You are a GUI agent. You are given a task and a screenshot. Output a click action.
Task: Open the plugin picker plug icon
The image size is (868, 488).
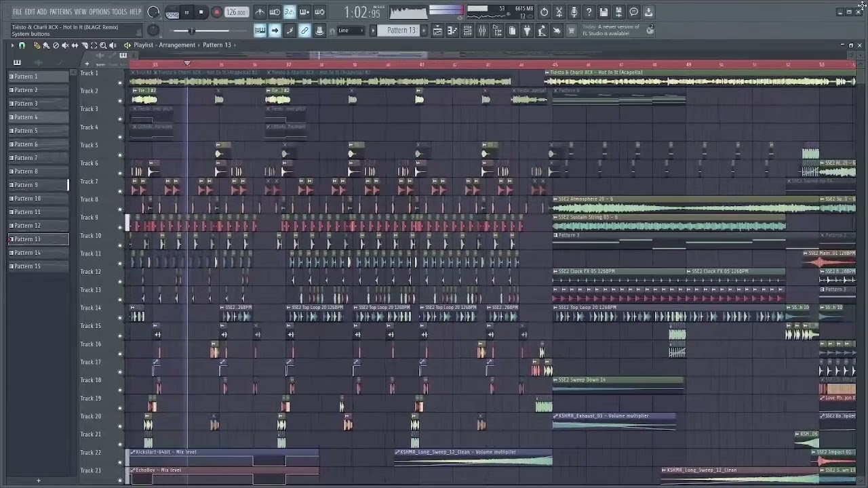(527, 30)
